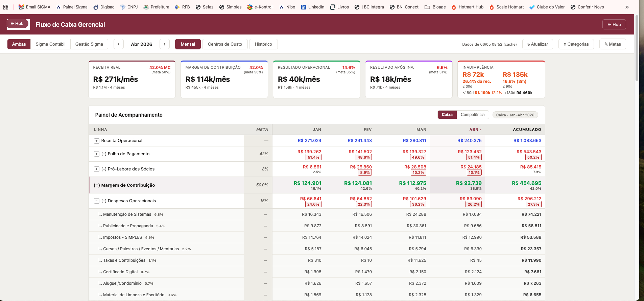This screenshot has height=301, width=644.
Task: Select the Gestão Sigma company filter
Action: (x=89, y=44)
